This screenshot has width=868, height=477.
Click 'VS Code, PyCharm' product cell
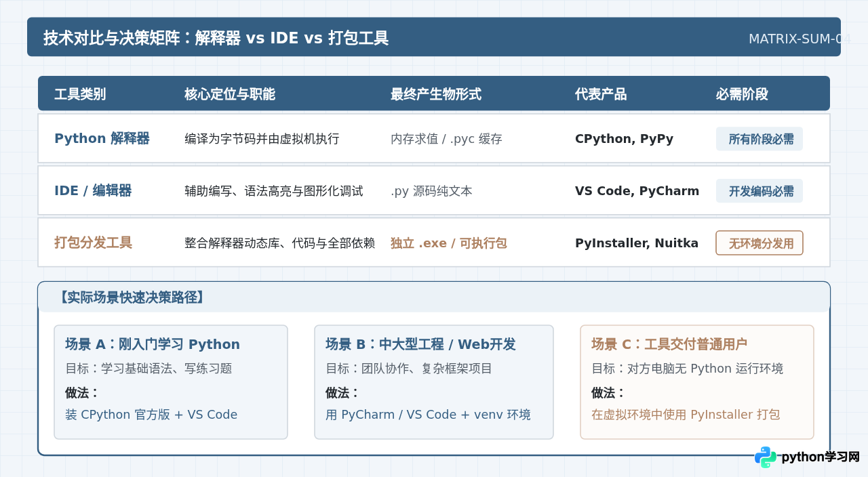click(637, 191)
